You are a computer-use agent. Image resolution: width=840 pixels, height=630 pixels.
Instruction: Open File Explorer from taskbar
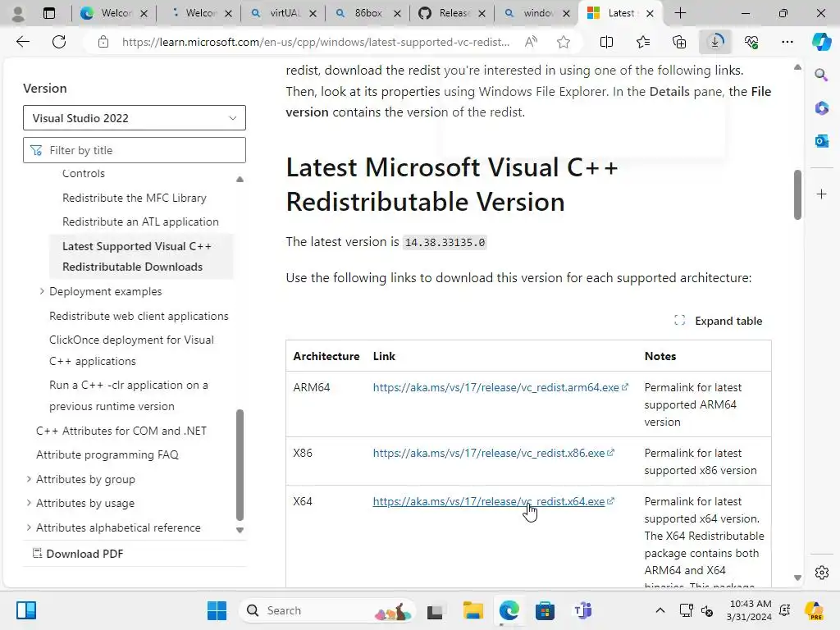[472, 610]
